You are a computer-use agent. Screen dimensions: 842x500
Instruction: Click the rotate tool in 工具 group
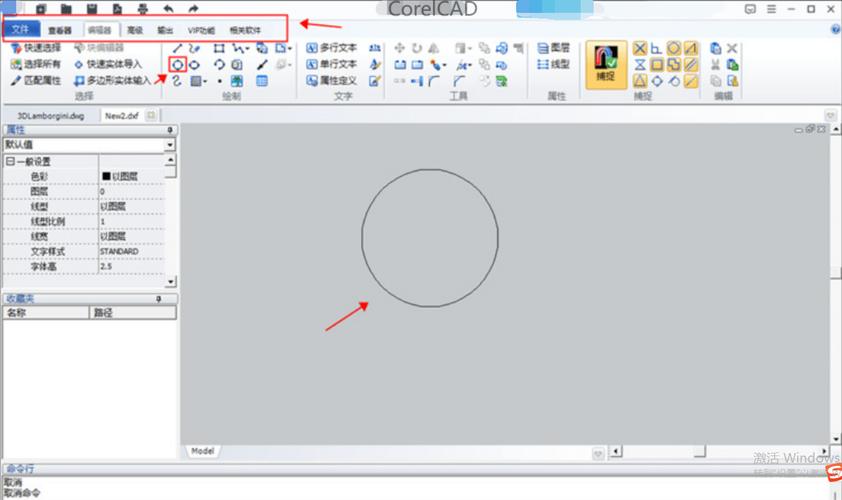coord(417,48)
